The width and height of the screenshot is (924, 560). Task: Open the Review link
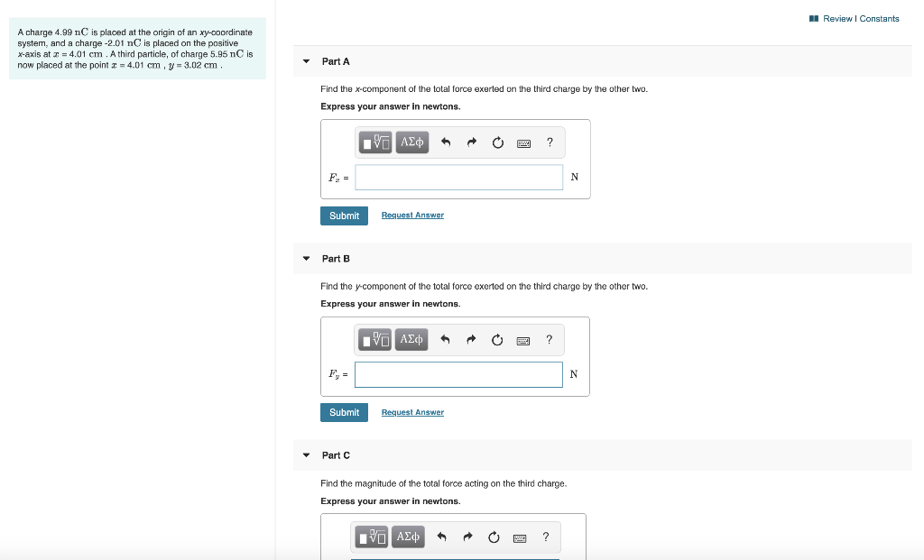pos(837,19)
